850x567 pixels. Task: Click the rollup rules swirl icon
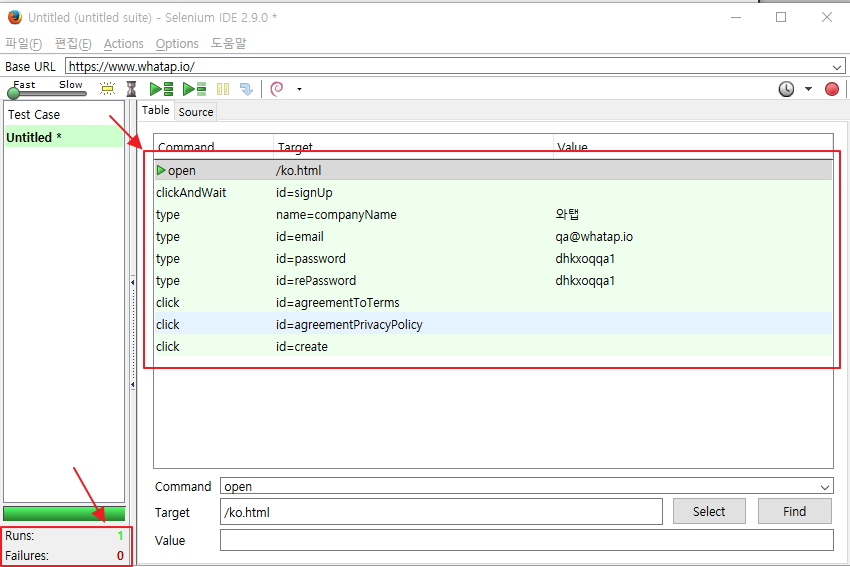coord(277,89)
